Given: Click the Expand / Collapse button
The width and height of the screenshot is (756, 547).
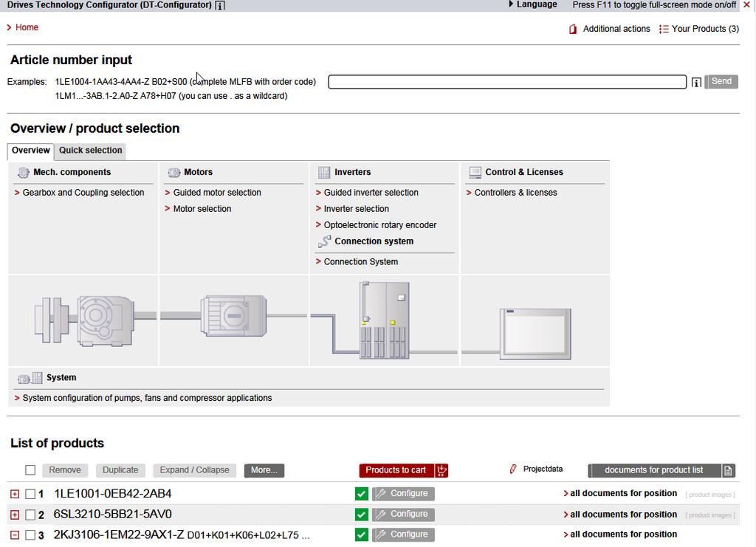Looking at the screenshot, I should pos(195,470).
